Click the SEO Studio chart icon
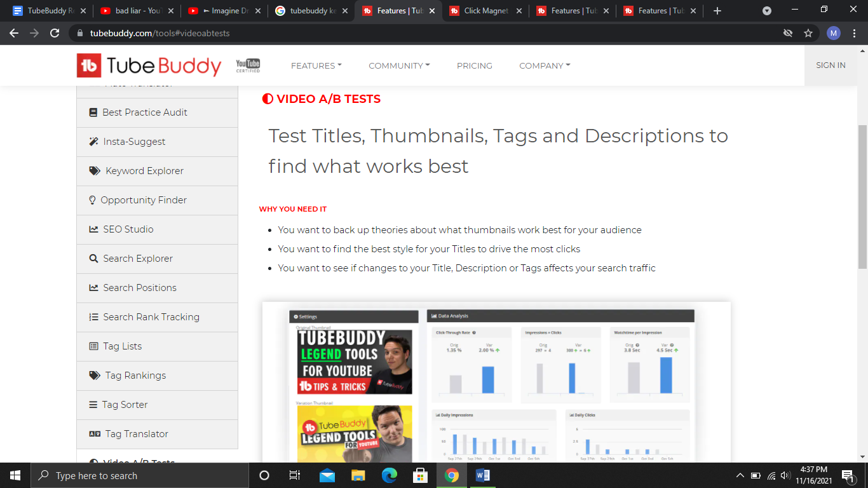Image resolution: width=868 pixels, height=488 pixels. (93, 229)
